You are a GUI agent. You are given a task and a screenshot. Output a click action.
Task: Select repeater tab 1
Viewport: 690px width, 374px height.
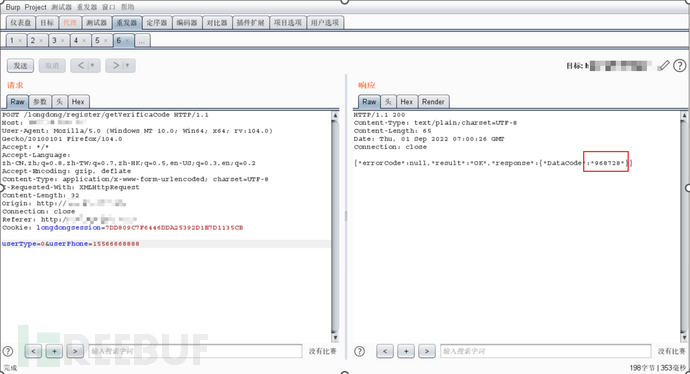point(12,40)
